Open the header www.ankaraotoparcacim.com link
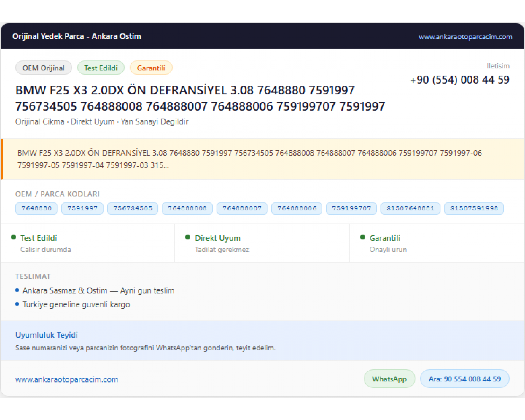The image size is (525, 420). pyautogui.click(x=465, y=37)
